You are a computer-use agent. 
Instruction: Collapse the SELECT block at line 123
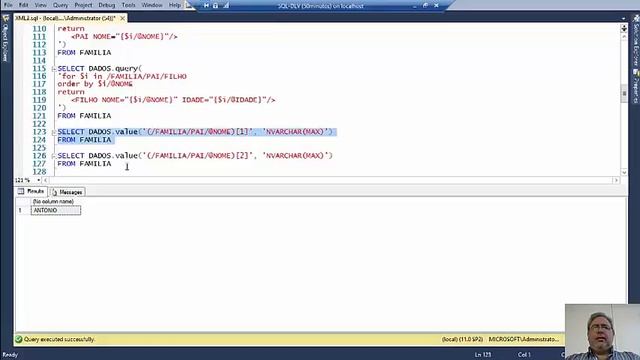(54, 132)
